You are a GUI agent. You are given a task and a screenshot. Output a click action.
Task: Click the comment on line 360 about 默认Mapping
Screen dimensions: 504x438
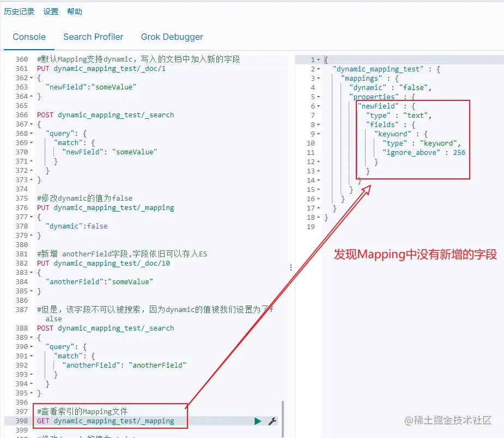coord(138,59)
